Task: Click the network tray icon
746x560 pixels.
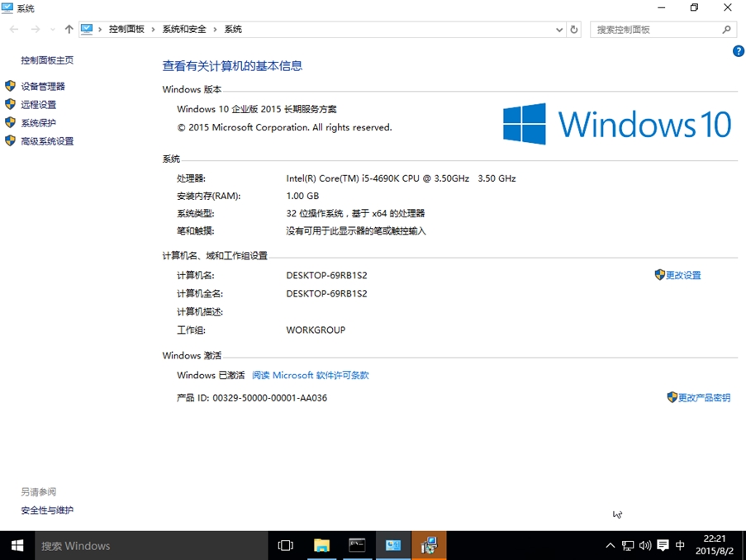Action: point(628,546)
